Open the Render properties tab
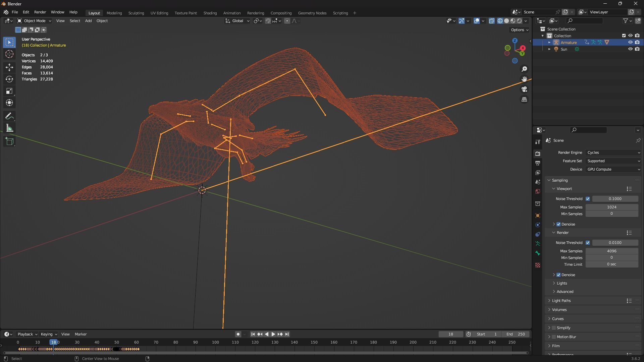 tap(538, 154)
